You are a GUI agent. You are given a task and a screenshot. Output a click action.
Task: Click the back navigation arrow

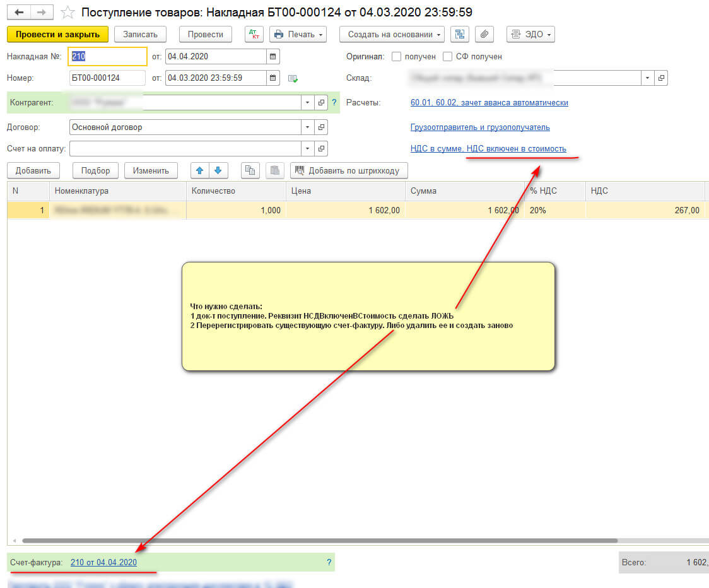click(x=20, y=12)
